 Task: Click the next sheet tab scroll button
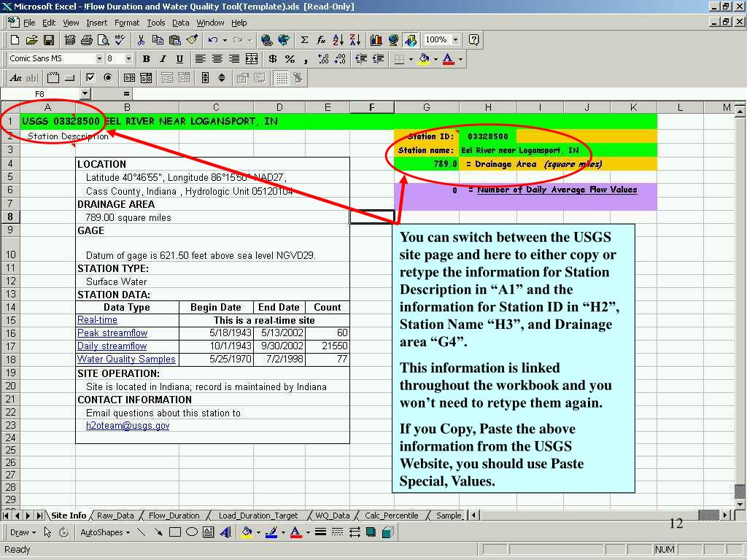click(28, 516)
